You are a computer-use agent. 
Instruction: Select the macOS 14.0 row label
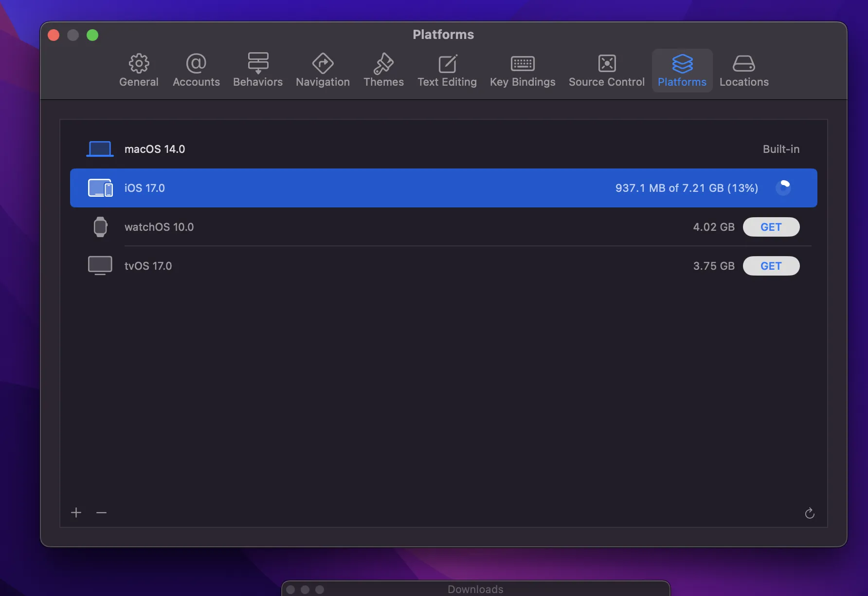pos(155,149)
